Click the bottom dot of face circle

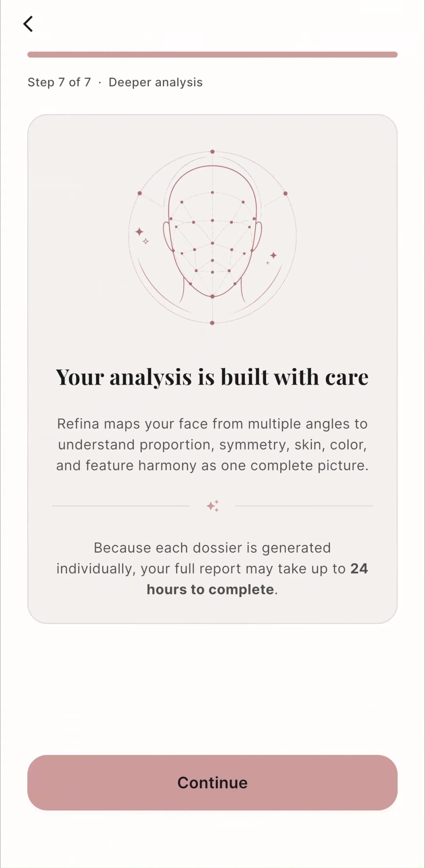pyautogui.click(x=212, y=323)
